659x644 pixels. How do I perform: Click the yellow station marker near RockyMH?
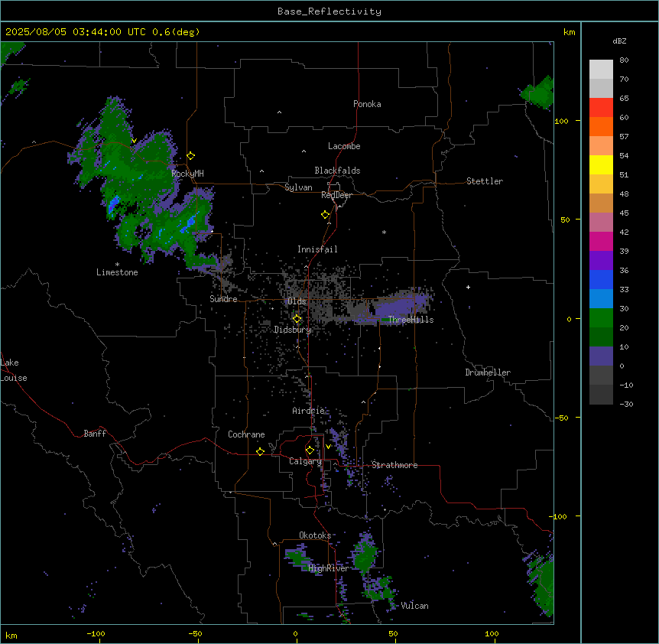point(190,156)
